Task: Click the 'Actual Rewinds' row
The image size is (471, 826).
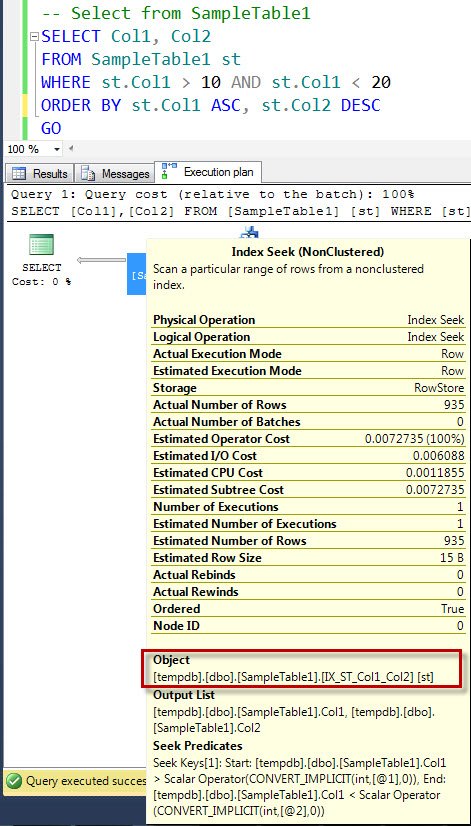Action: (309, 592)
